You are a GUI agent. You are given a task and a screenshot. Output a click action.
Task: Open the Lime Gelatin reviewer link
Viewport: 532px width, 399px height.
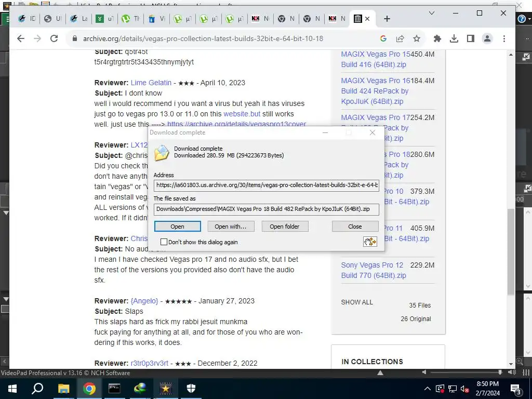pos(151,83)
